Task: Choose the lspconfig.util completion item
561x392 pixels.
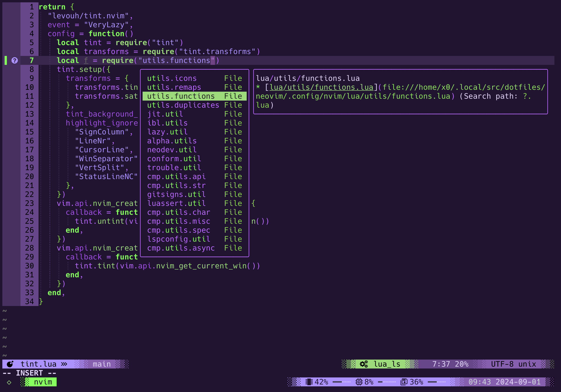Action: click(178, 239)
